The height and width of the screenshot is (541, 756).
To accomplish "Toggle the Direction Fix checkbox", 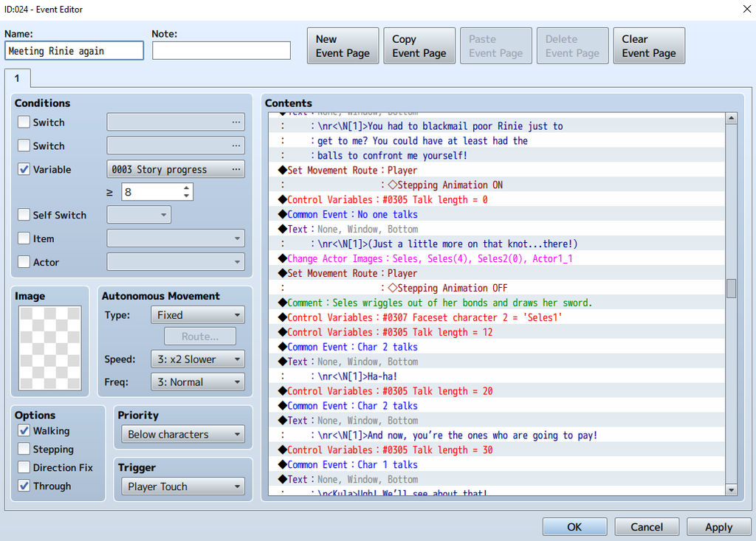I will click(24, 467).
